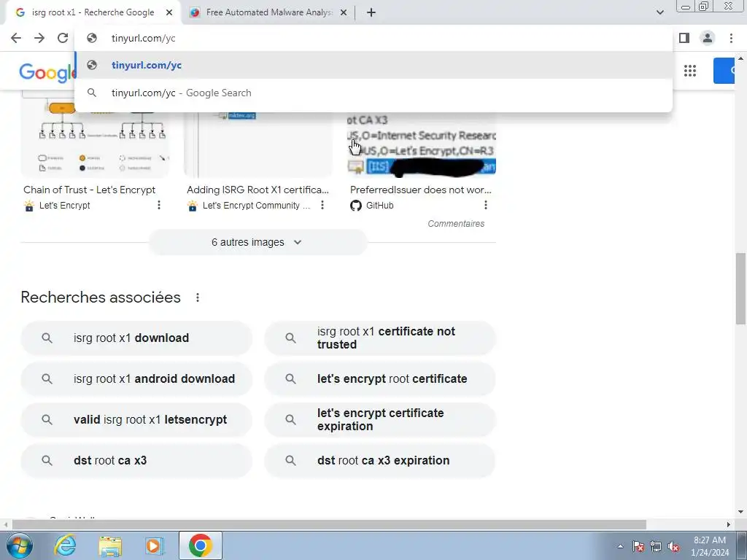This screenshot has width=747, height=560.
Task: Click Let's Encrypt source under Chain of Trust
Action: [x=64, y=206]
